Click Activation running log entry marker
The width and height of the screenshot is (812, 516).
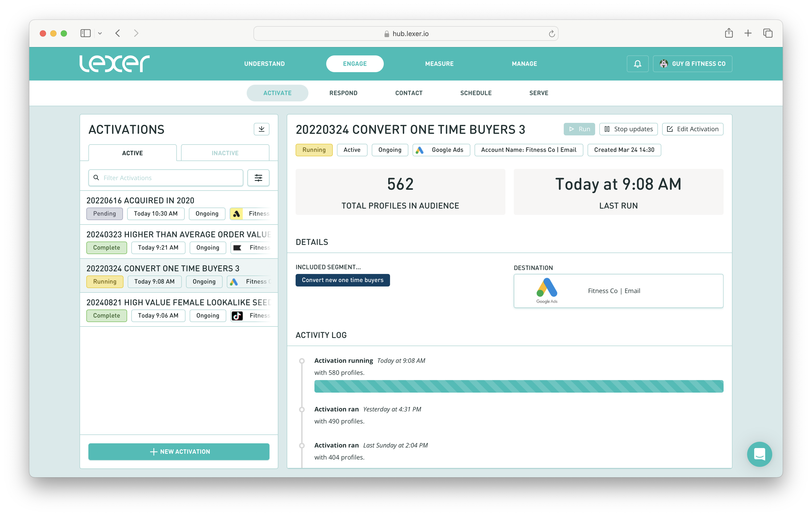point(302,361)
